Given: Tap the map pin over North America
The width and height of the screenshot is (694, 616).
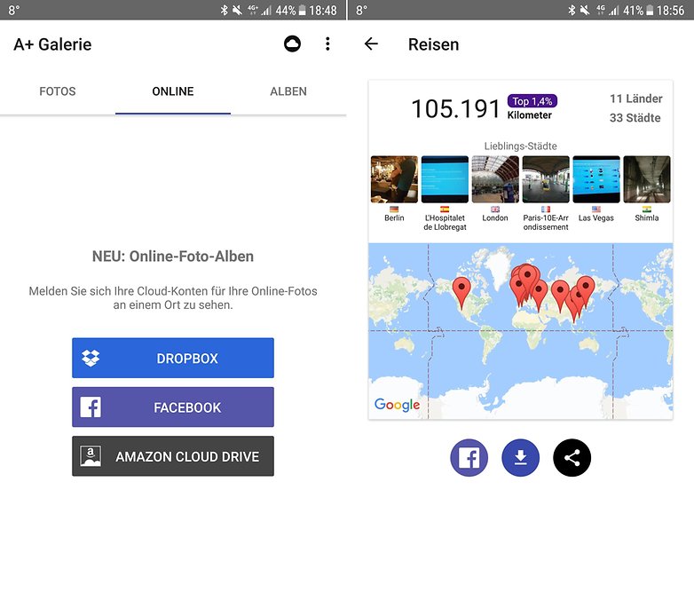Looking at the screenshot, I should click(461, 292).
